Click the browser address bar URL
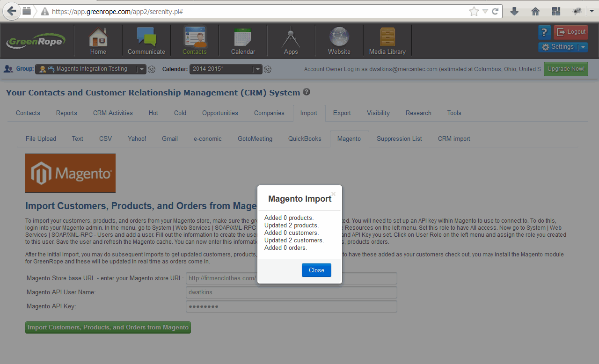The image size is (599, 364). [x=117, y=11]
